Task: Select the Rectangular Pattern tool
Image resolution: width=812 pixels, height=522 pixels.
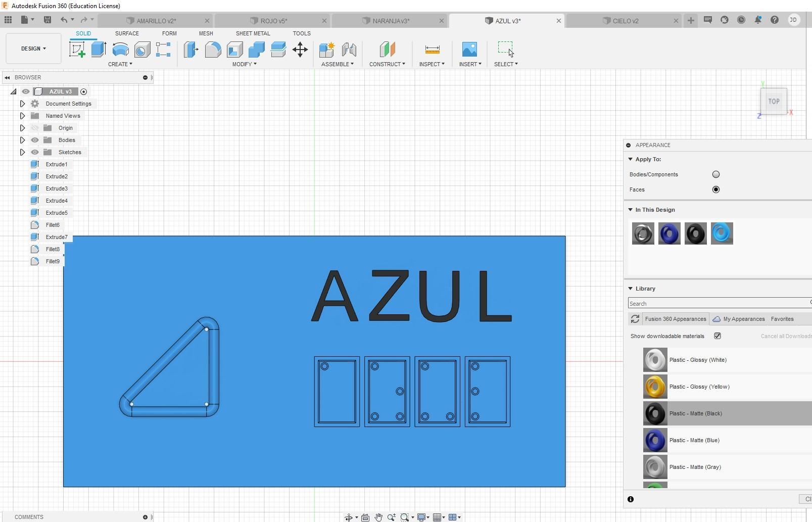Action: 163,50
